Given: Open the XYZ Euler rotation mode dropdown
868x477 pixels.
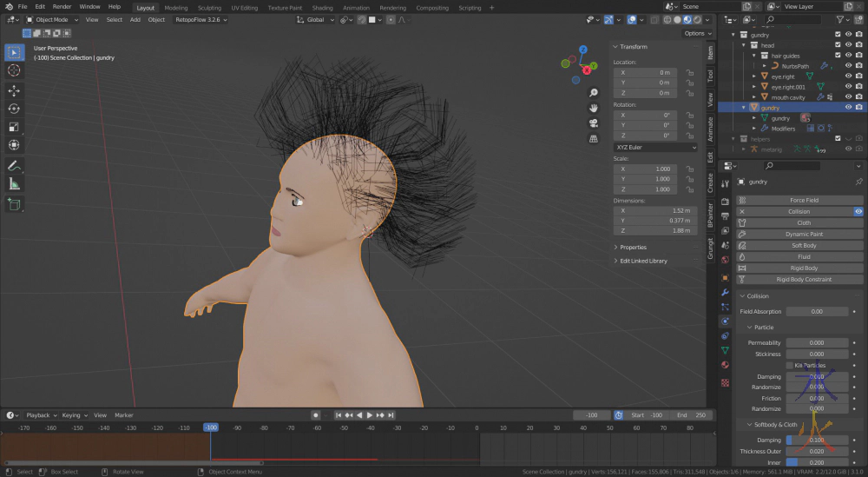Looking at the screenshot, I should point(654,148).
